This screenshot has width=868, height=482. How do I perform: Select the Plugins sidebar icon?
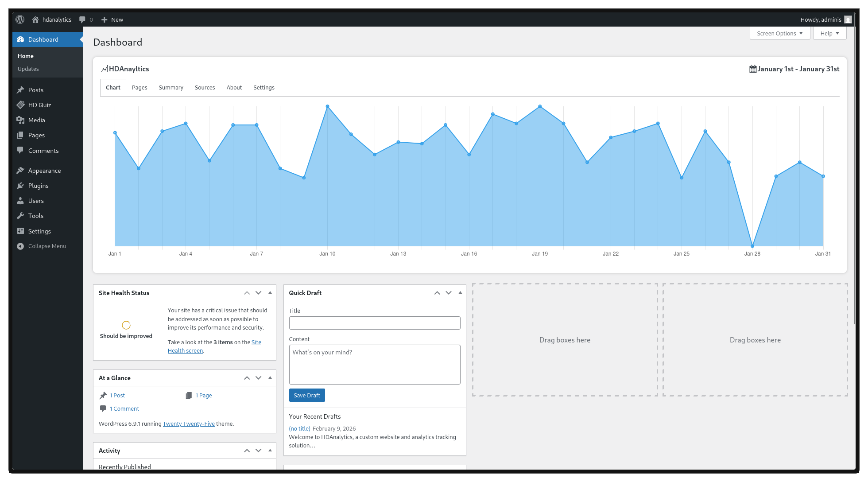(20, 186)
